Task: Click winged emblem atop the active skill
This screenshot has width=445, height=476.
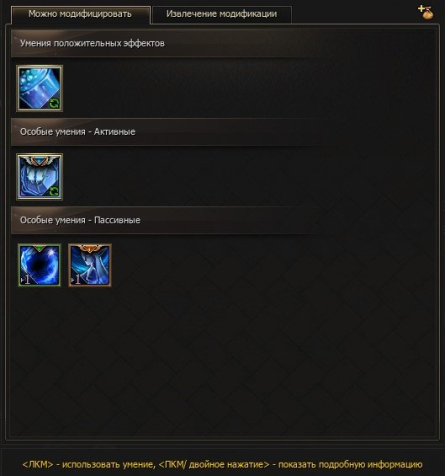Action: (x=40, y=160)
